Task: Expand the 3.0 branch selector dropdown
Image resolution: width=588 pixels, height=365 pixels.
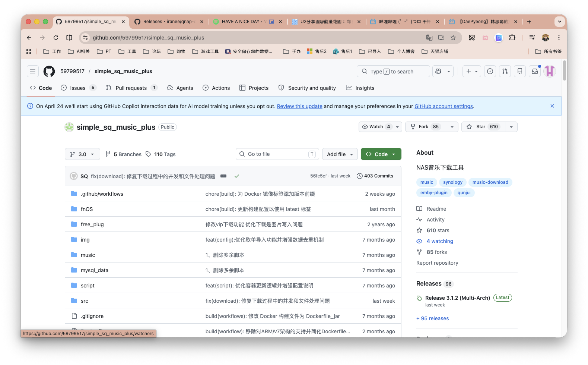Action: tap(82, 154)
